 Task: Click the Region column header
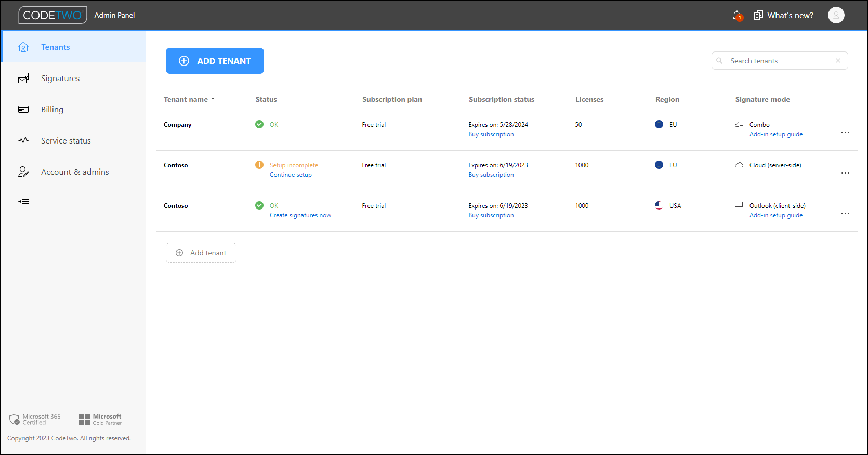667,99
